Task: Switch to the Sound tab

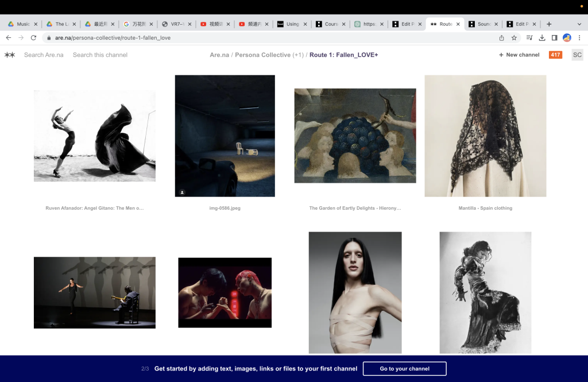Action: click(483, 24)
